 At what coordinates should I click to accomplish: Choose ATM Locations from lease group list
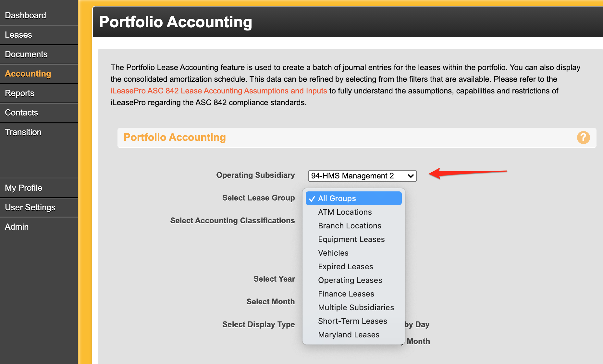tap(353, 212)
